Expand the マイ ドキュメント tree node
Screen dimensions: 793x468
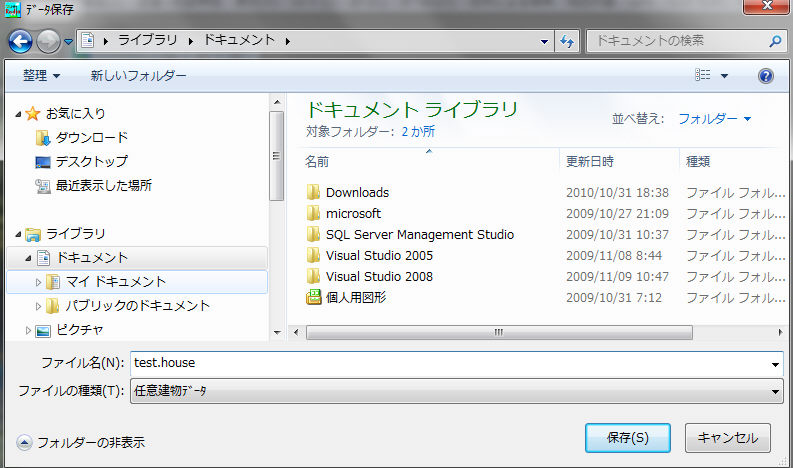(x=39, y=282)
